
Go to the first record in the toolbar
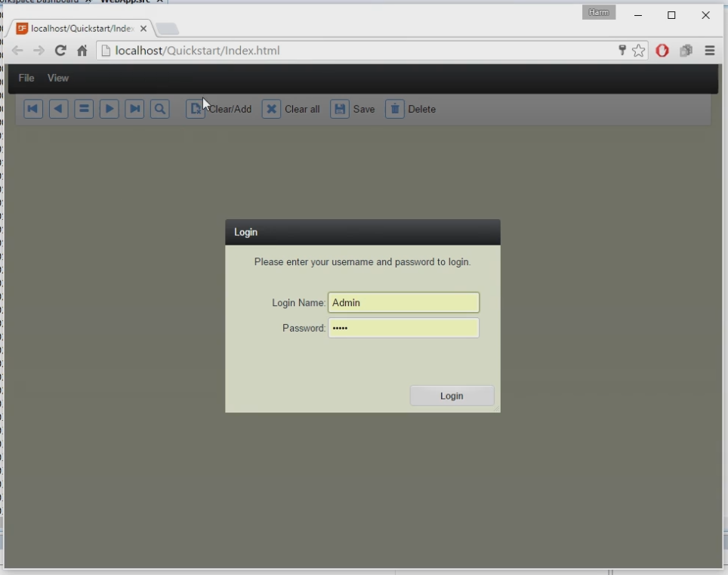(32, 109)
